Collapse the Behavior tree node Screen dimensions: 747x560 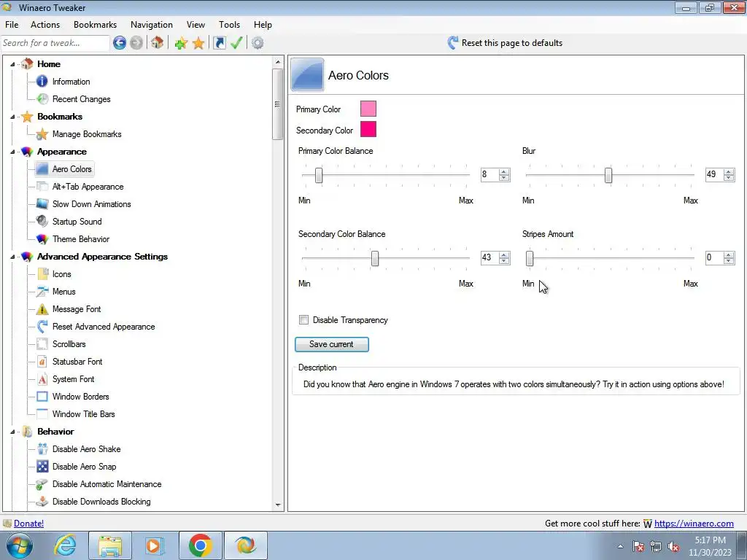[13, 432]
